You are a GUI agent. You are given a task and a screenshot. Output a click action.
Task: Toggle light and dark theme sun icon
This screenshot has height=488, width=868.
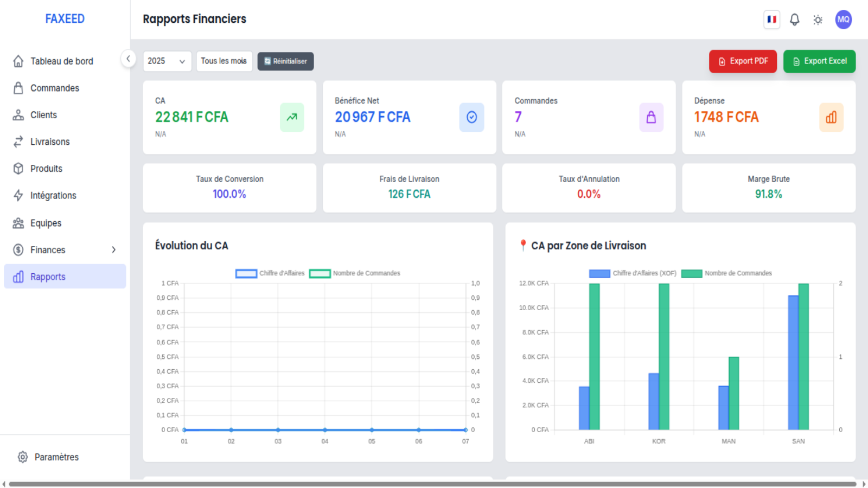818,20
